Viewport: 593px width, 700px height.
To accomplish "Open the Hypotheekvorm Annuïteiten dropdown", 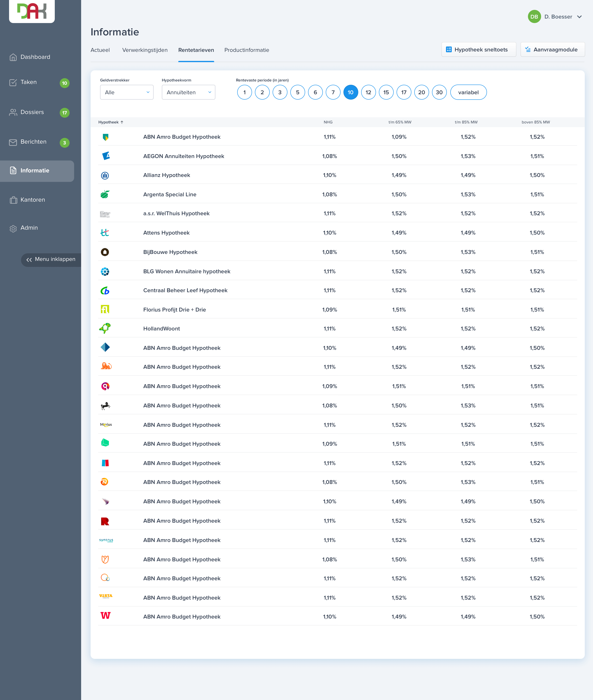I will tap(188, 92).
